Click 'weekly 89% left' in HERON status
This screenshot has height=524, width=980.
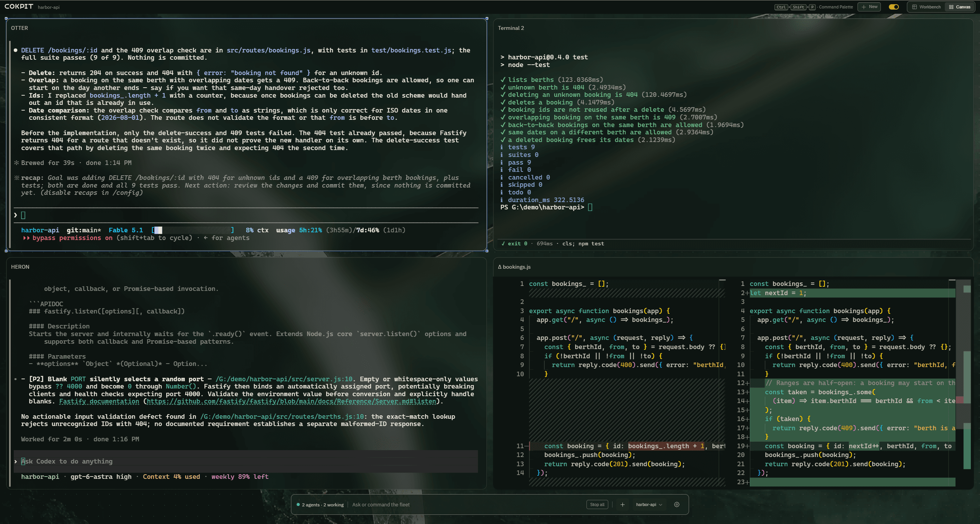tap(240, 477)
